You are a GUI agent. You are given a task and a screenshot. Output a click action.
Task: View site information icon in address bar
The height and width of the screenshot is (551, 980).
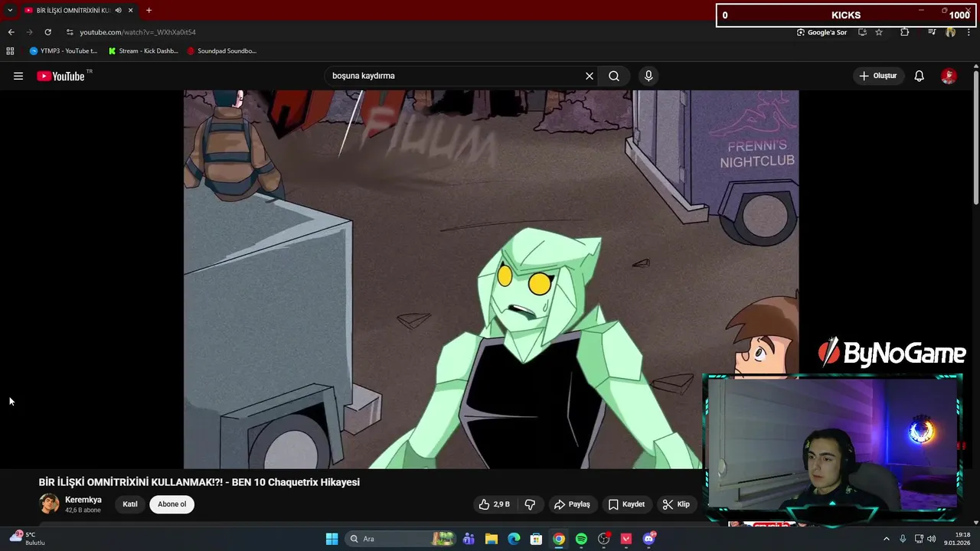(x=69, y=32)
